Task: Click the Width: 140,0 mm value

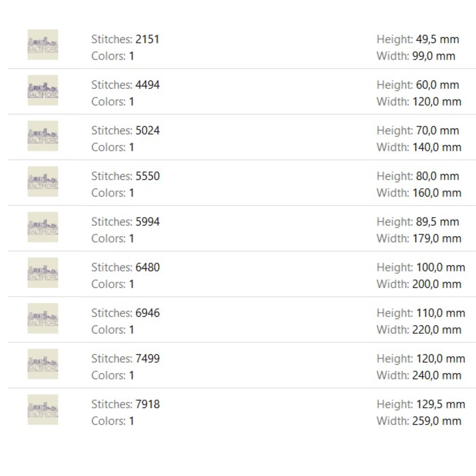Action: click(419, 147)
